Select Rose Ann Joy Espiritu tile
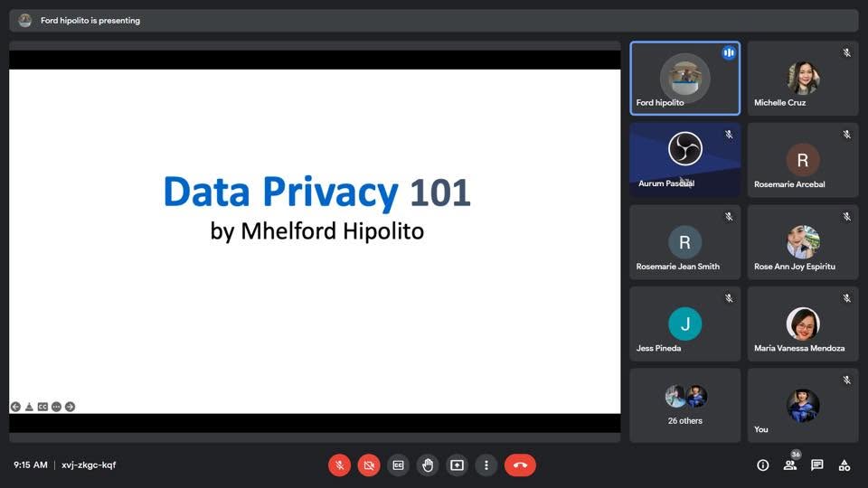Image resolution: width=868 pixels, height=488 pixels. 803,242
